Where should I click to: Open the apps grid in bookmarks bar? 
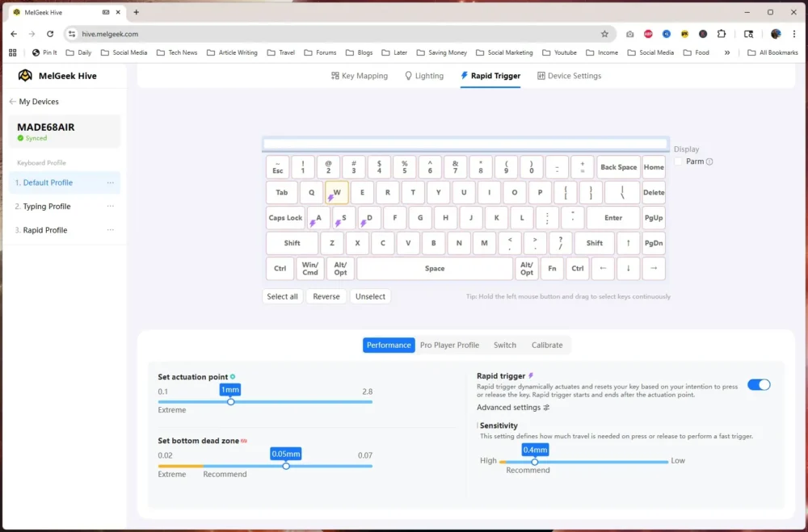click(x=13, y=52)
